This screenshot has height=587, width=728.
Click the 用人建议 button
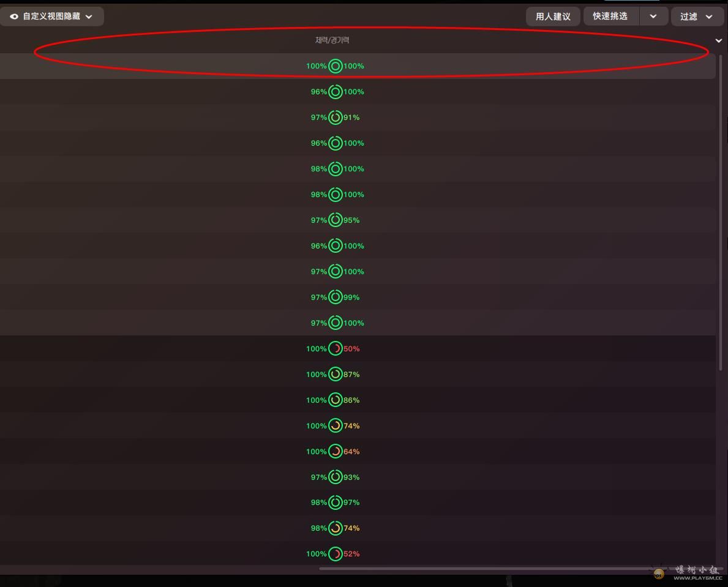coord(553,17)
